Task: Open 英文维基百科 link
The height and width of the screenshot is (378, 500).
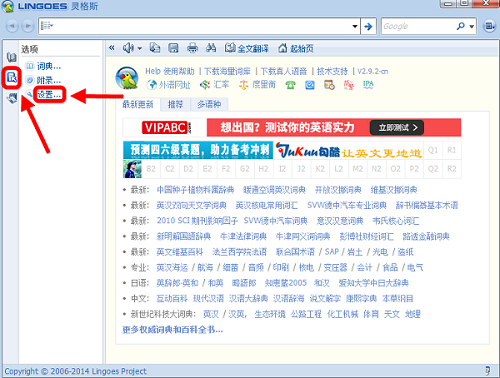Action: [x=180, y=252]
